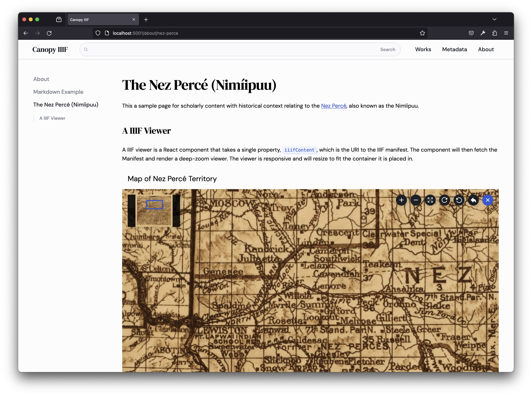The width and height of the screenshot is (532, 396).
Task: Navigate to the Metadata menu section
Action: (x=454, y=49)
